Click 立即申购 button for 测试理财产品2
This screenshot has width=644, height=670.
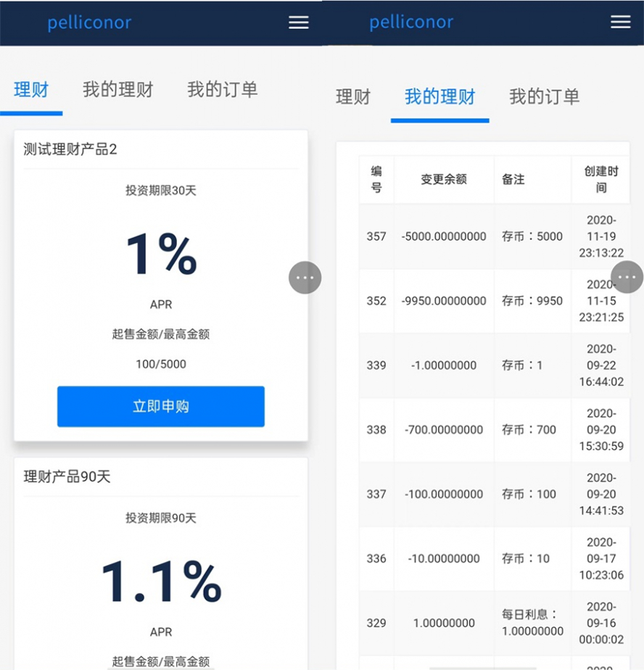click(161, 406)
